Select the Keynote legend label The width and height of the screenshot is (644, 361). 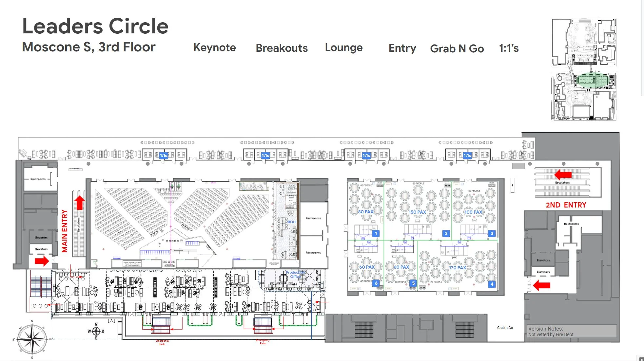tap(214, 47)
